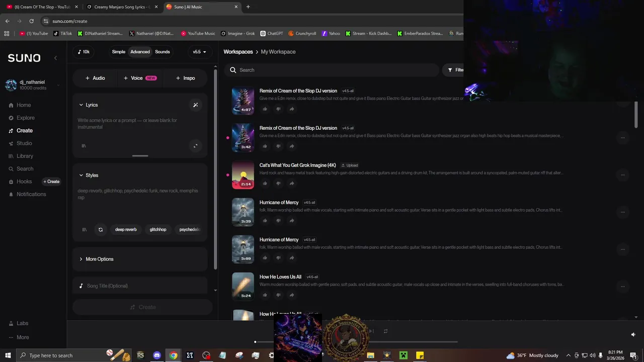Expand More Options section
Viewport: 644px width, 362px height.
(x=96, y=259)
